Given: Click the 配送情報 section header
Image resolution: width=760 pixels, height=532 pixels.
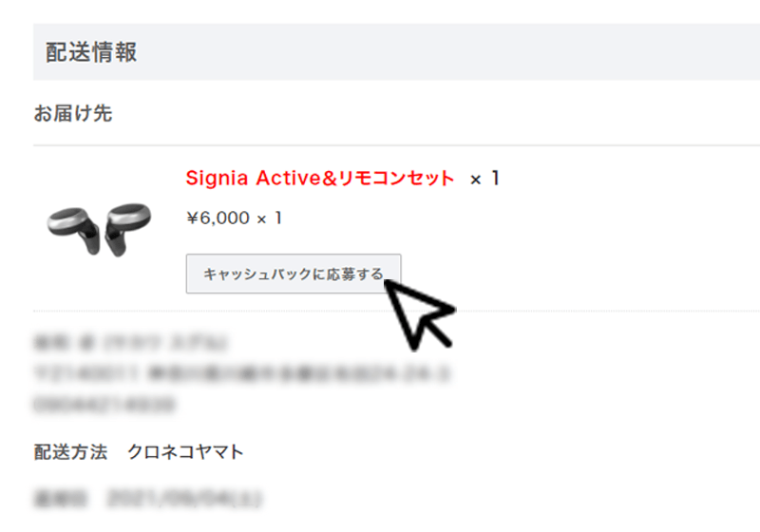Looking at the screenshot, I should click(x=91, y=52).
